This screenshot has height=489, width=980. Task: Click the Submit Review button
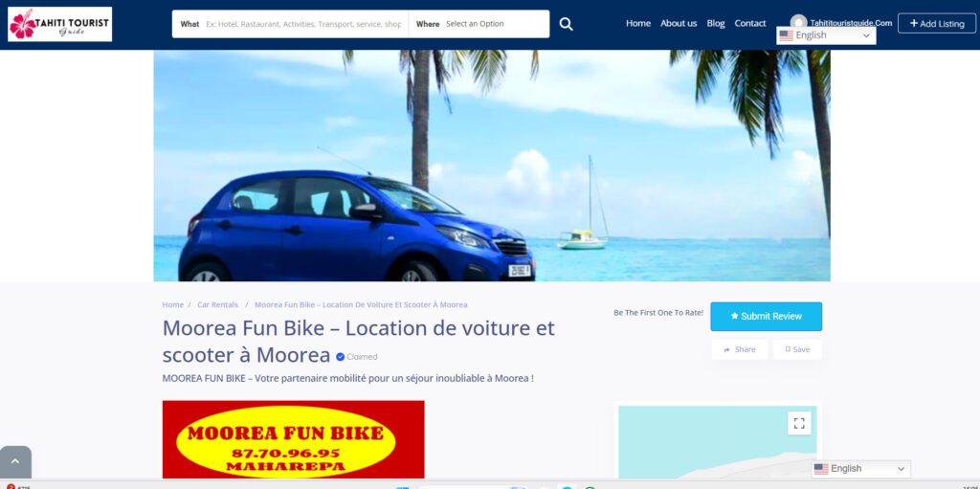point(766,317)
